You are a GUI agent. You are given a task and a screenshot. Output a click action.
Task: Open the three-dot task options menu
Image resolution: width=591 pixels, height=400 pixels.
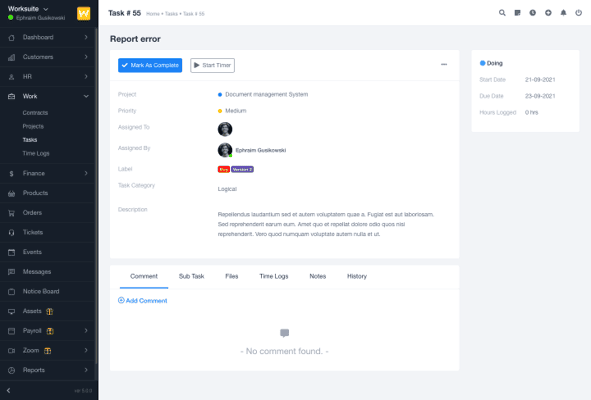444,64
